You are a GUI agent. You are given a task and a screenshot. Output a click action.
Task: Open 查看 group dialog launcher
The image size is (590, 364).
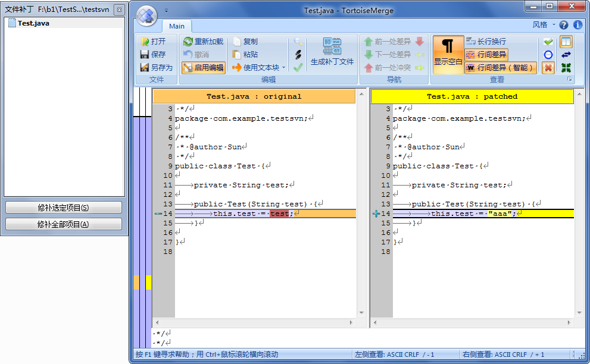pos(570,79)
